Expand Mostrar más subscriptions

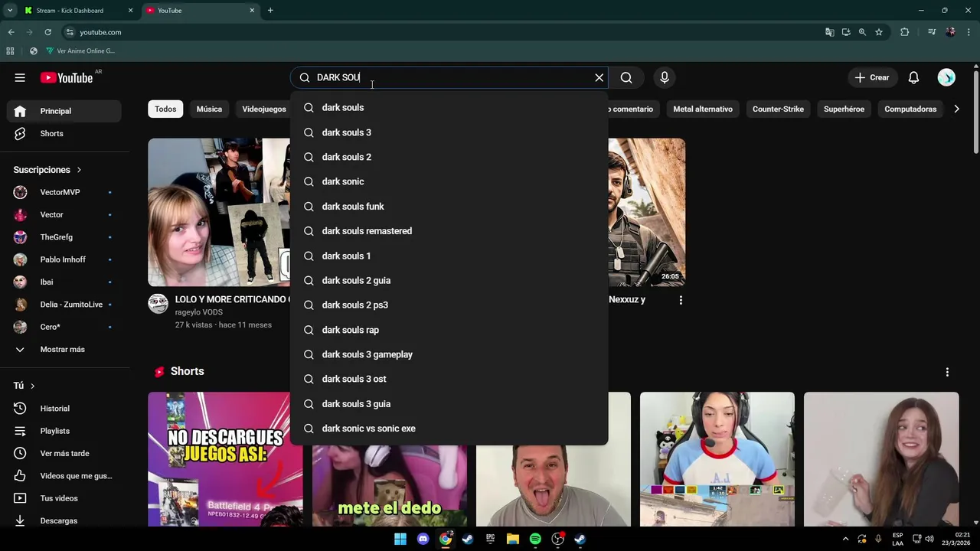click(x=64, y=349)
